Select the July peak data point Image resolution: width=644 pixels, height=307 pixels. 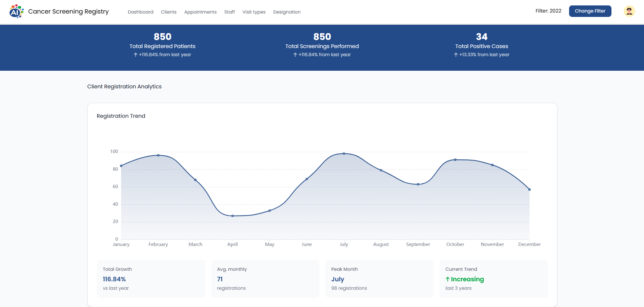[x=344, y=154]
